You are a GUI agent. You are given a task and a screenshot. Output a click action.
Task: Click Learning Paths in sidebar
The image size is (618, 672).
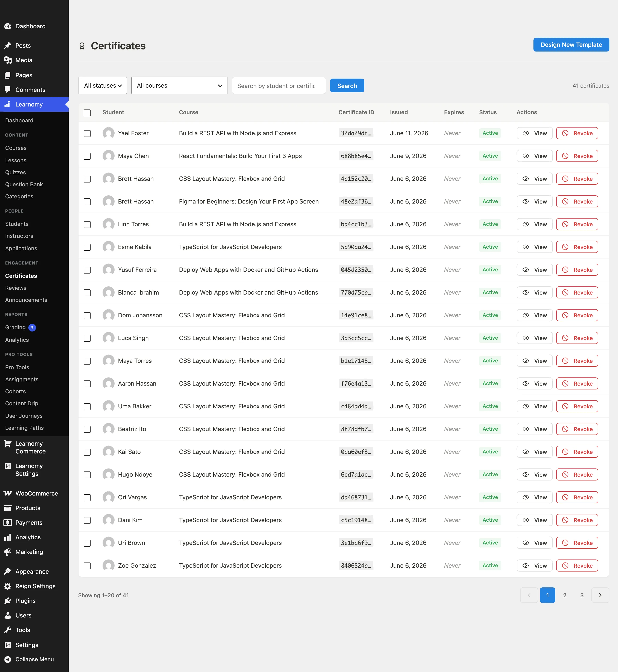point(24,428)
